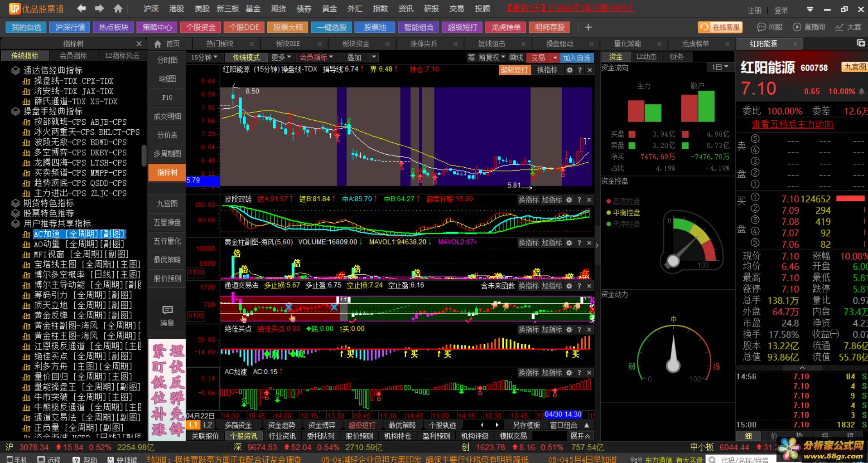This screenshot has height=463, width=868.
Task: Open the 问股 chat bubble icon
Action: click(762, 27)
